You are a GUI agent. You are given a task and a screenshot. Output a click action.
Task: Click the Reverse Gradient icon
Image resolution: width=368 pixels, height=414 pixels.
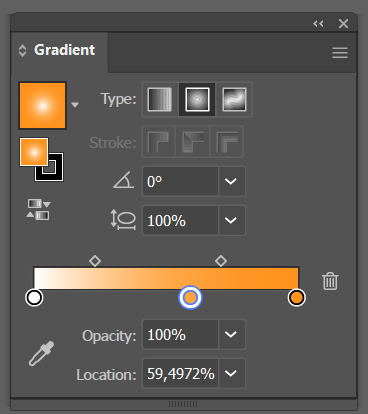tap(38, 209)
